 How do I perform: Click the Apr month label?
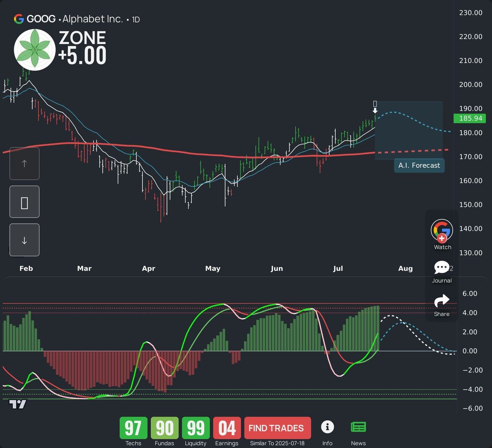pyautogui.click(x=148, y=268)
